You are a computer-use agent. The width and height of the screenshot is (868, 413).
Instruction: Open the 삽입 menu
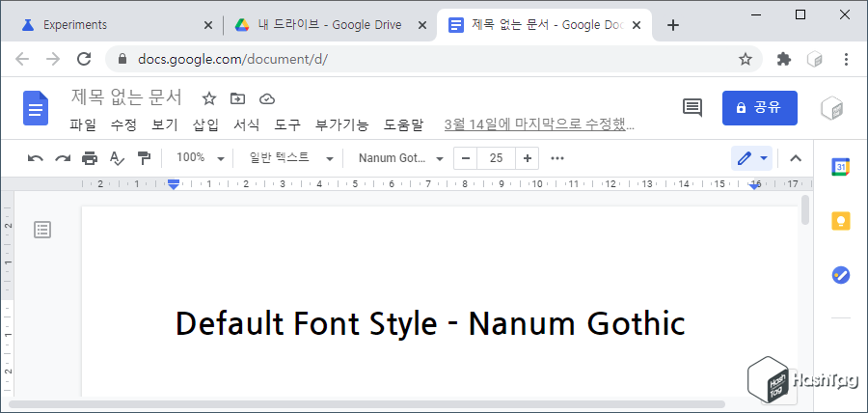tap(205, 125)
